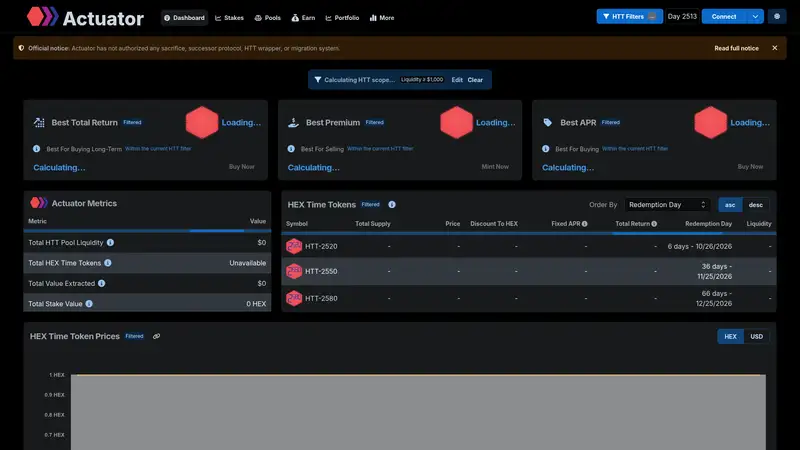Screen dimensions: 800x450
Task: Click red hexagon in Best Total Return card
Action: pyautogui.click(x=202, y=122)
